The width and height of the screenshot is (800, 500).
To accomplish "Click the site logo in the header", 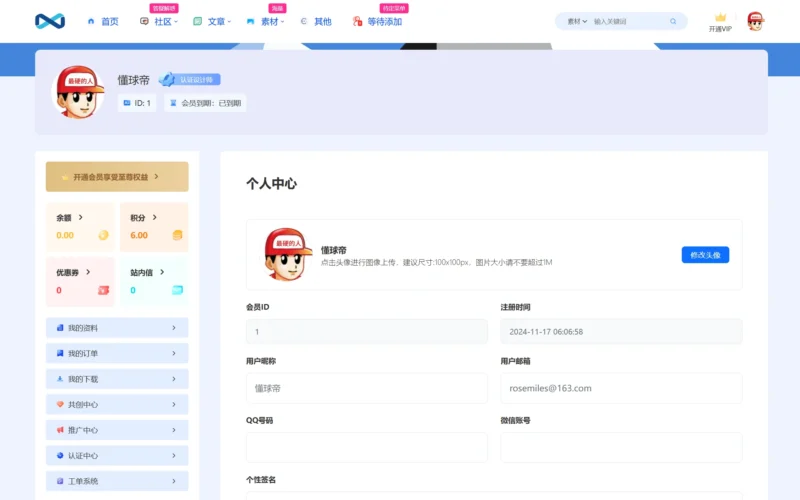I will click(49, 21).
